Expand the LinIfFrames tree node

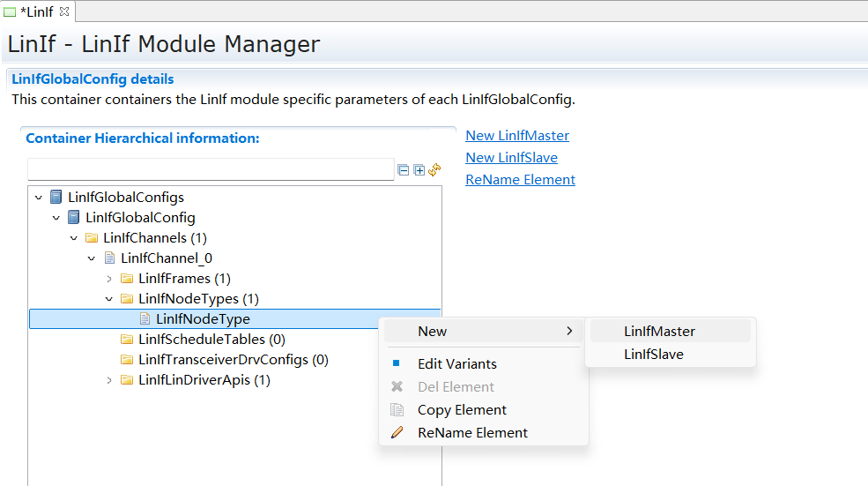click(x=109, y=279)
